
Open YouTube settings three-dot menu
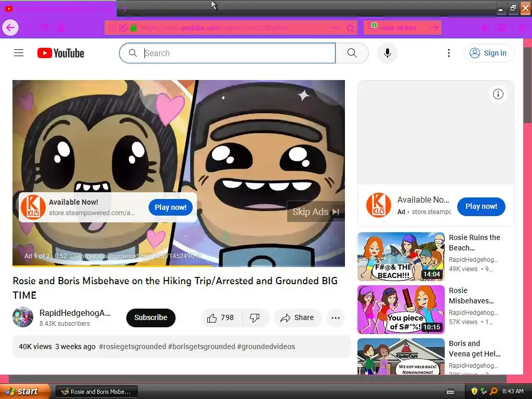click(x=448, y=53)
